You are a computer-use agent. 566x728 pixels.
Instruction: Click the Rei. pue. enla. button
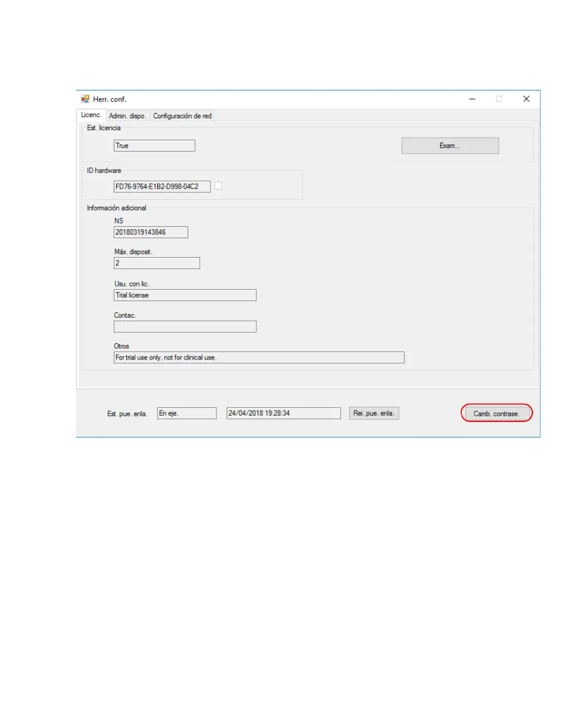pyautogui.click(x=374, y=413)
